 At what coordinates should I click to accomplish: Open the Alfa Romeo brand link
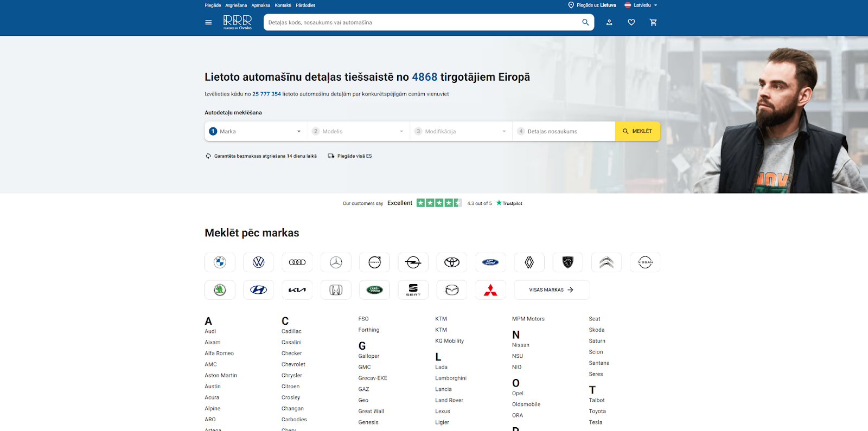tap(219, 353)
